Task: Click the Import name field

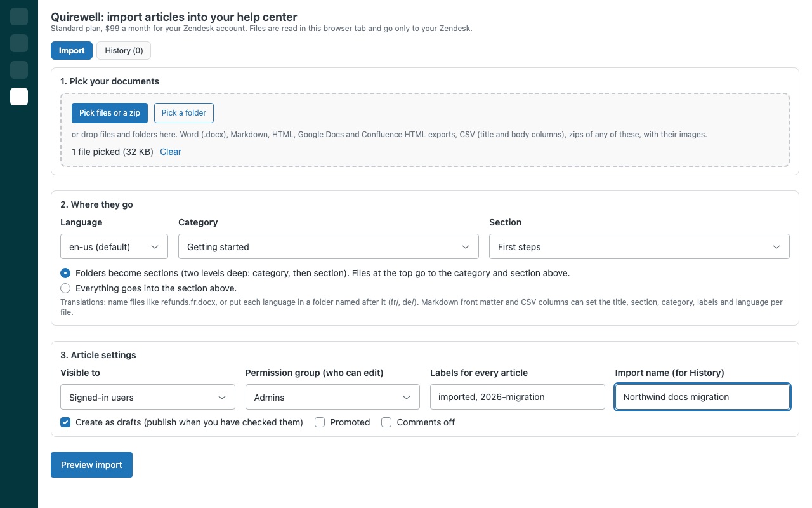Action: point(702,397)
